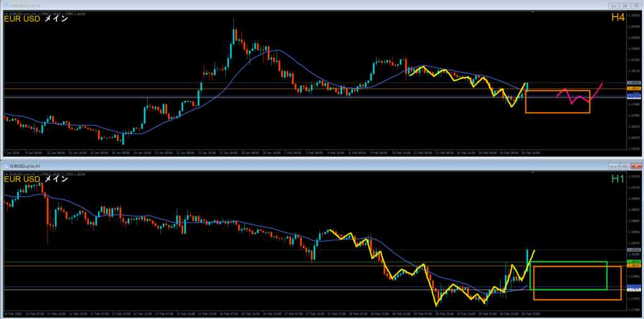
Task: Close the EURUSD H4 chart window
Action: coord(635,5)
